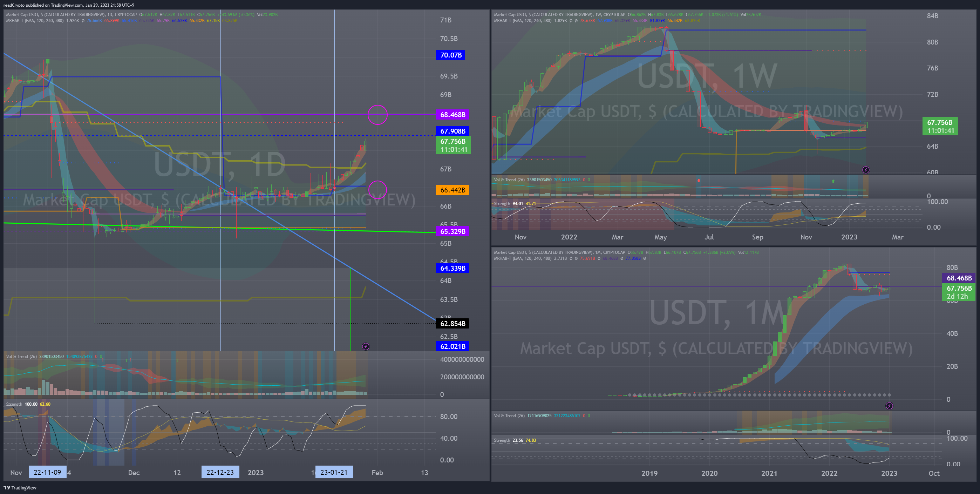Click the 71B label on the 1D price axis
Image resolution: width=980 pixels, height=494 pixels.
(445, 20)
